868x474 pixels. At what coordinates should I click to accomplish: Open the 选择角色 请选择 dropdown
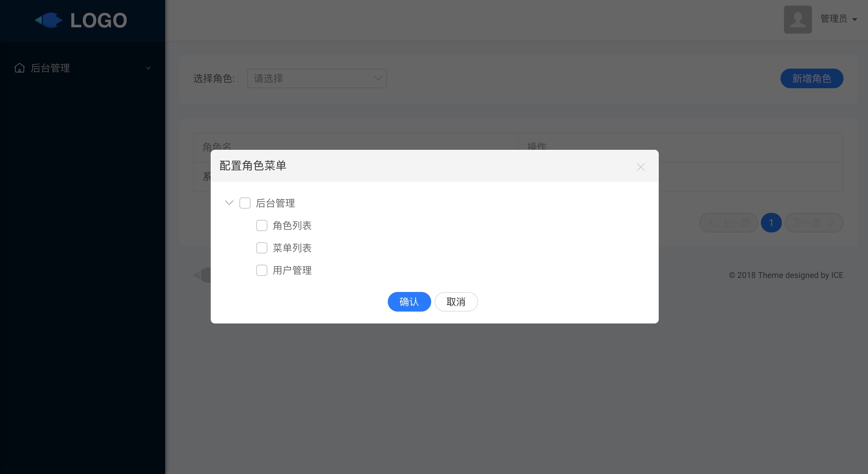pos(317,78)
